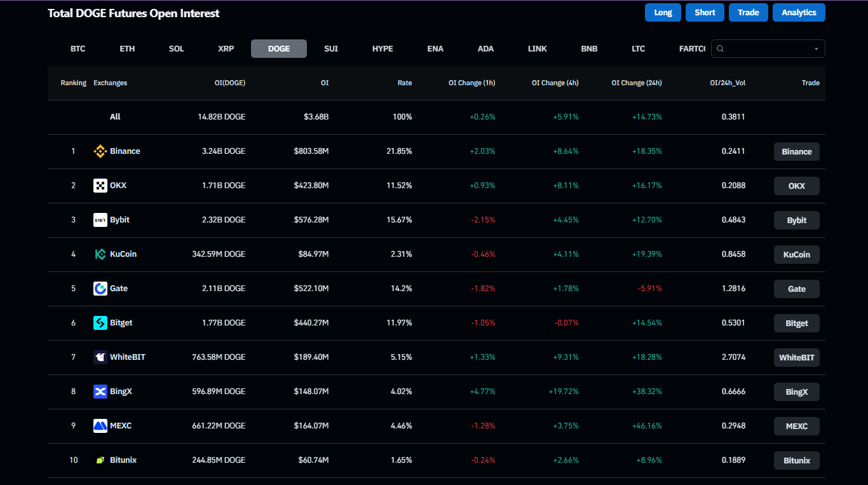Click the Bitget trade button
Screen dimensions: 868x485
(797, 323)
